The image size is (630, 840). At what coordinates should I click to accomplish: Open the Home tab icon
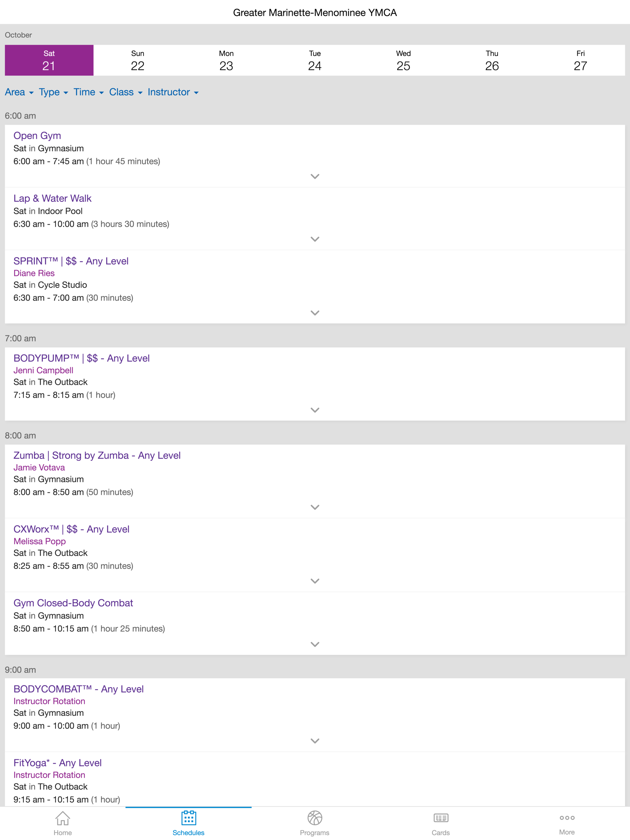pyautogui.click(x=63, y=818)
